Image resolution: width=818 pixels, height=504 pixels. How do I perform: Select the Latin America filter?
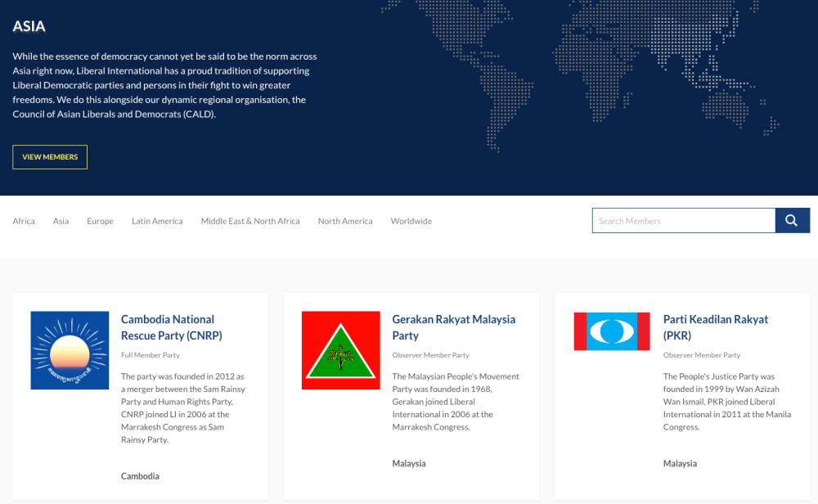(157, 220)
